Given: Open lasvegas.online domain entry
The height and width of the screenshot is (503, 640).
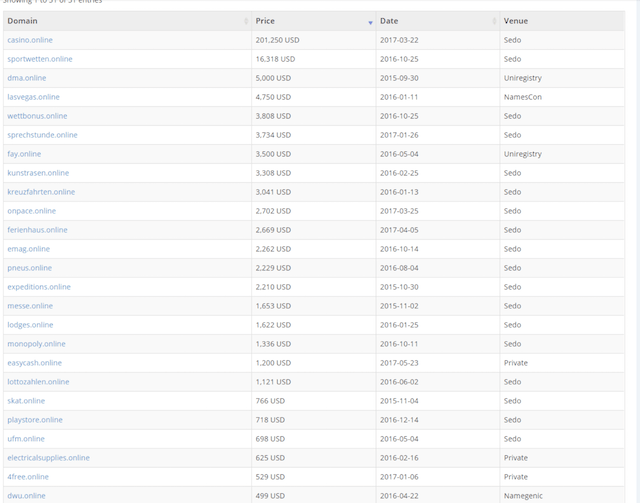Looking at the screenshot, I should click(33, 97).
